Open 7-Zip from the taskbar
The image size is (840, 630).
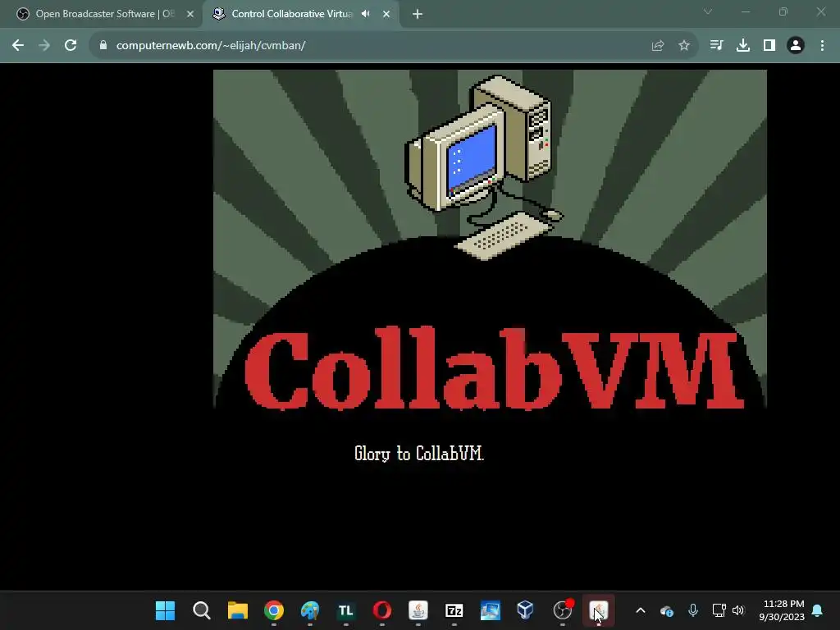pyautogui.click(x=454, y=610)
